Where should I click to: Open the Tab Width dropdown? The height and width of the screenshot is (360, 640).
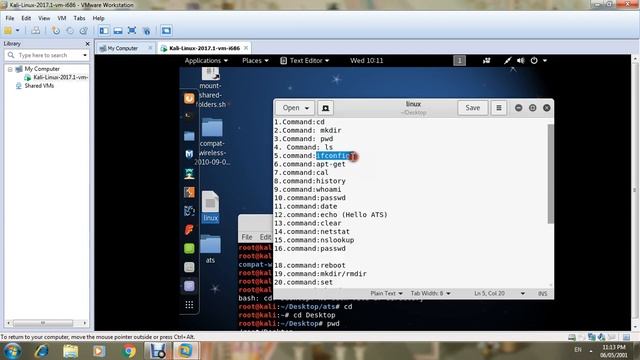tap(430, 293)
